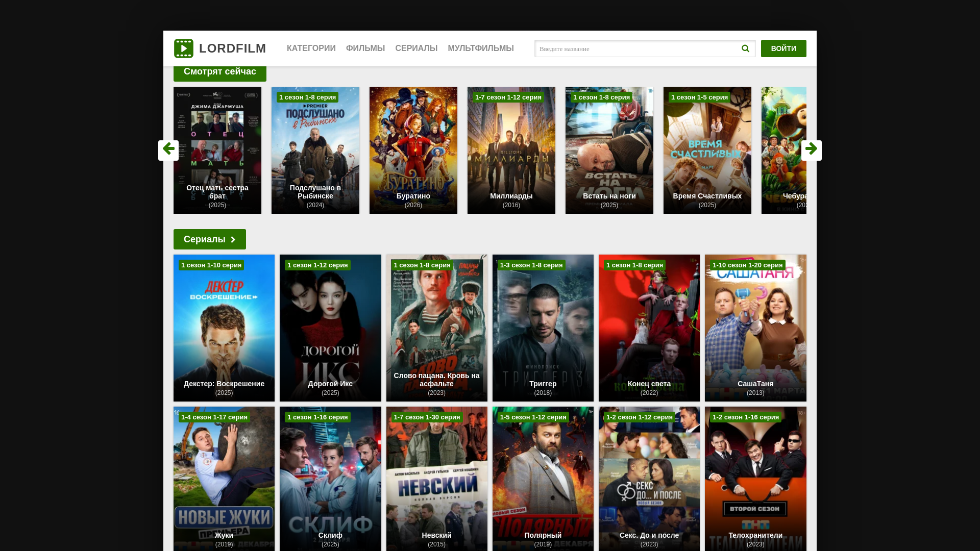This screenshot has height=551, width=980.
Task: Click Склиф's 1 сезон 1-16 серия badge
Action: [317, 417]
